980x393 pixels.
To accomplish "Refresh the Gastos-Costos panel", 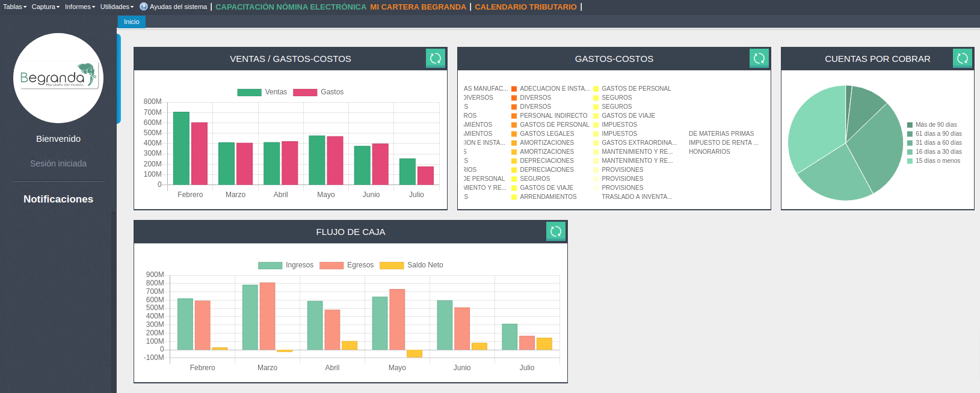I will [759, 58].
